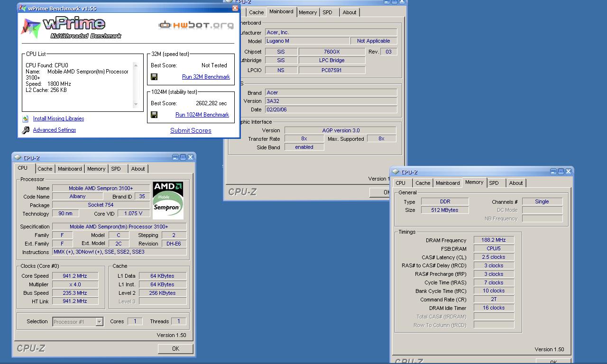The height and width of the screenshot is (364, 607).
Task: Click memory Size value 512 MBytes
Action: [445, 210]
